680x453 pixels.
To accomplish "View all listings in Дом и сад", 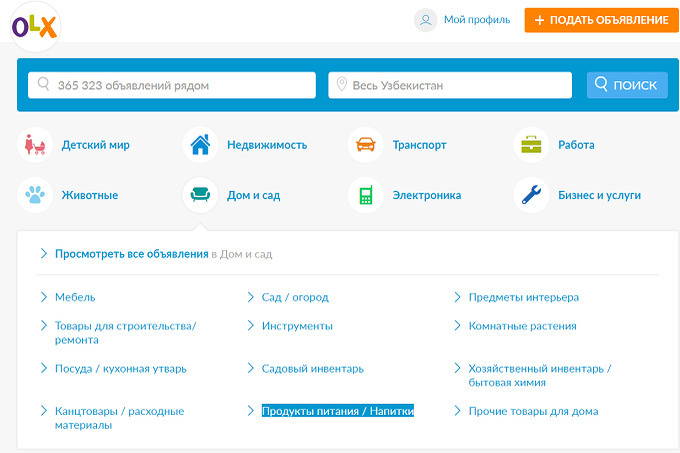I will click(132, 254).
